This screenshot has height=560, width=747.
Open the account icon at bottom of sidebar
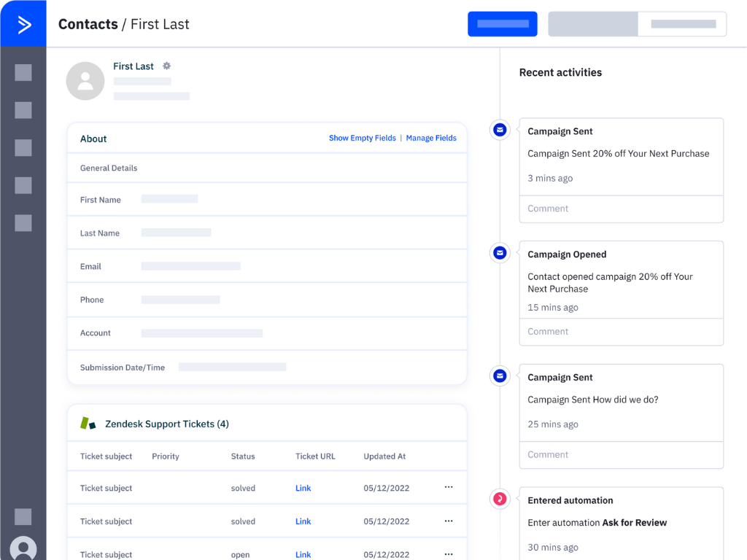tap(23, 548)
